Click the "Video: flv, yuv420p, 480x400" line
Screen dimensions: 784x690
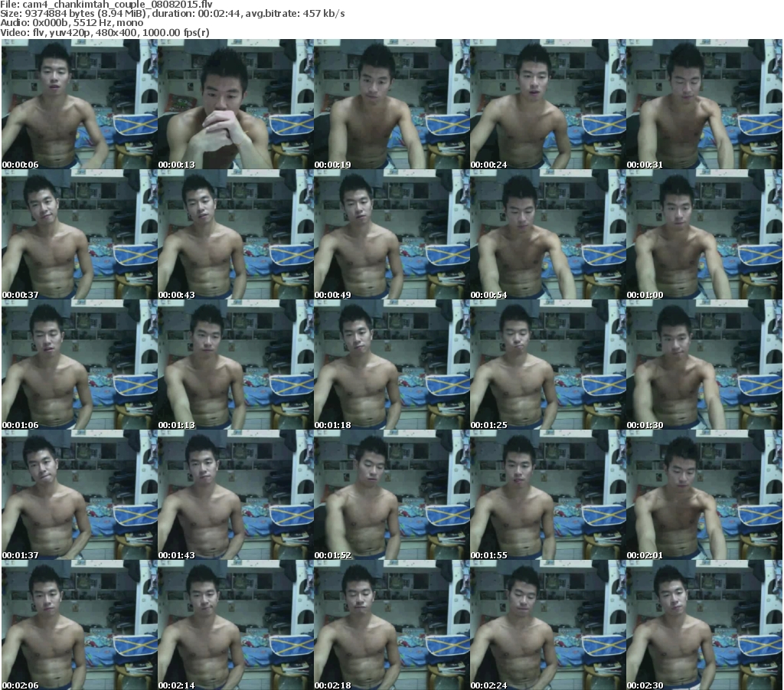[x=104, y=32]
